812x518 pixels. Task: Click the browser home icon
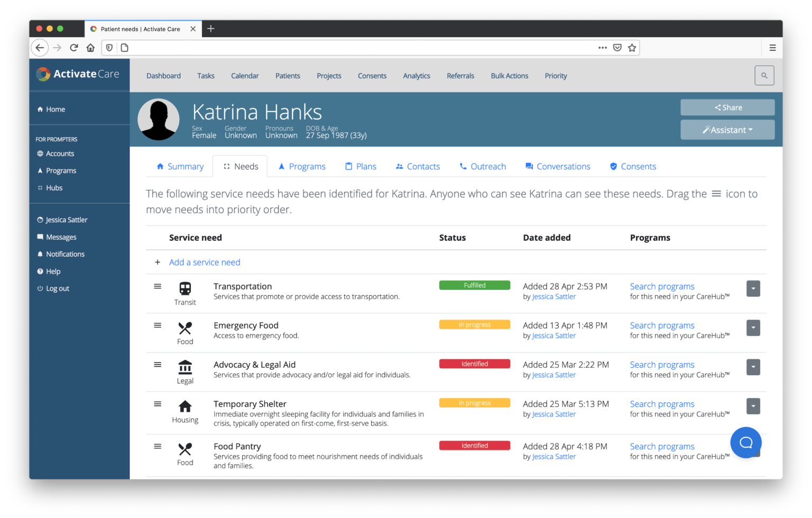point(90,48)
